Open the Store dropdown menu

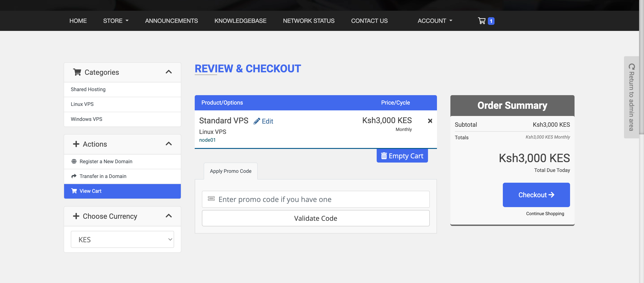pyautogui.click(x=116, y=21)
